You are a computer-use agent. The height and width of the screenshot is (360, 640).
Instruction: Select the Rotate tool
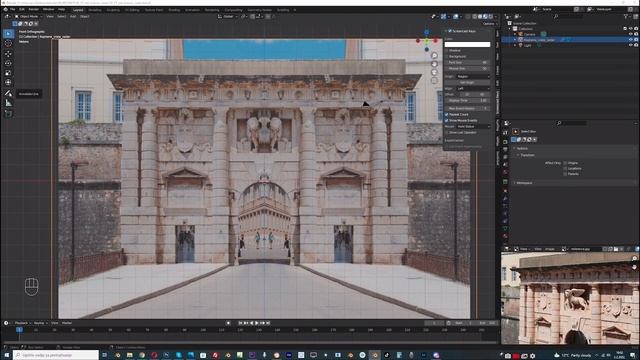click(x=8, y=63)
